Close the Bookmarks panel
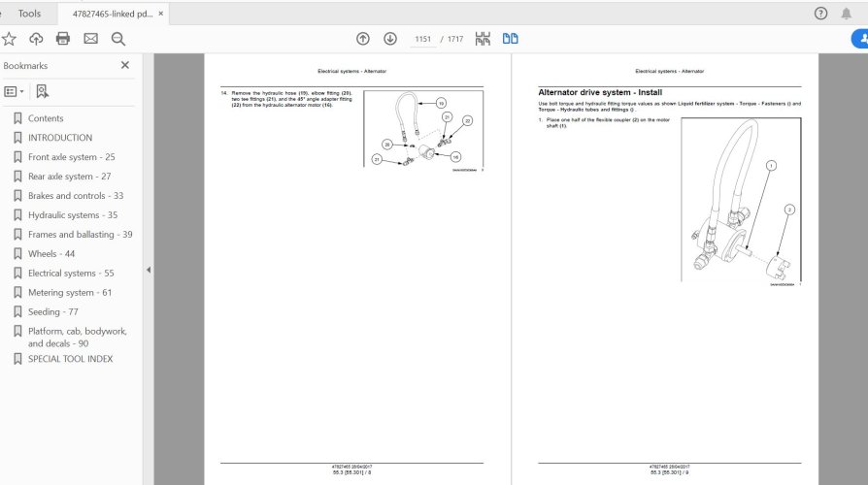Screen dimensions: 868x485 click(125, 65)
